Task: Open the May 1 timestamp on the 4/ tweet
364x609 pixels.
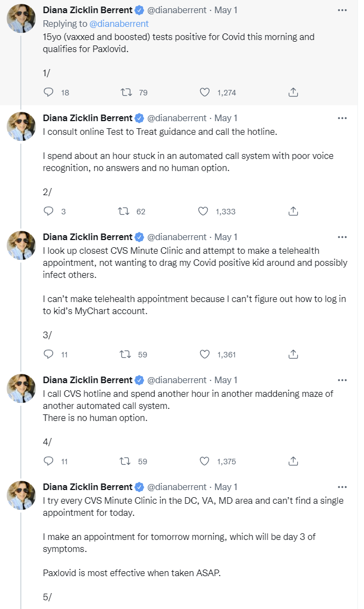Action: pyautogui.click(x=226, y=380)
